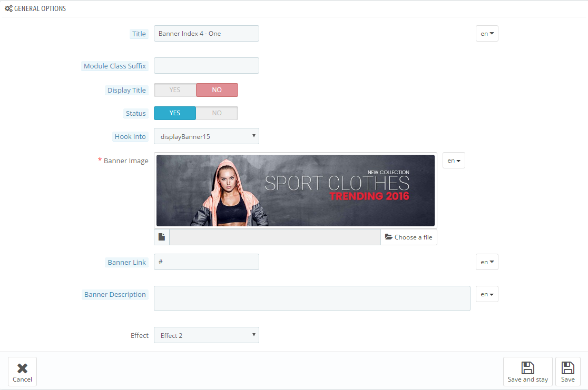The image size is (588, 390).
Task: Click the Hook into label
Action: 130,137
